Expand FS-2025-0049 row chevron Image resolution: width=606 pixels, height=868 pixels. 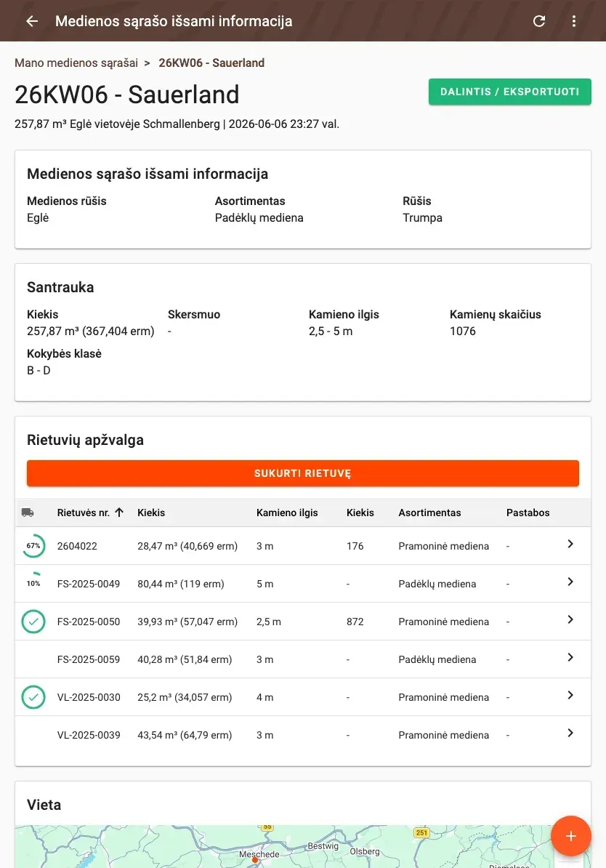pyautogui.click(x=570, y=582)
